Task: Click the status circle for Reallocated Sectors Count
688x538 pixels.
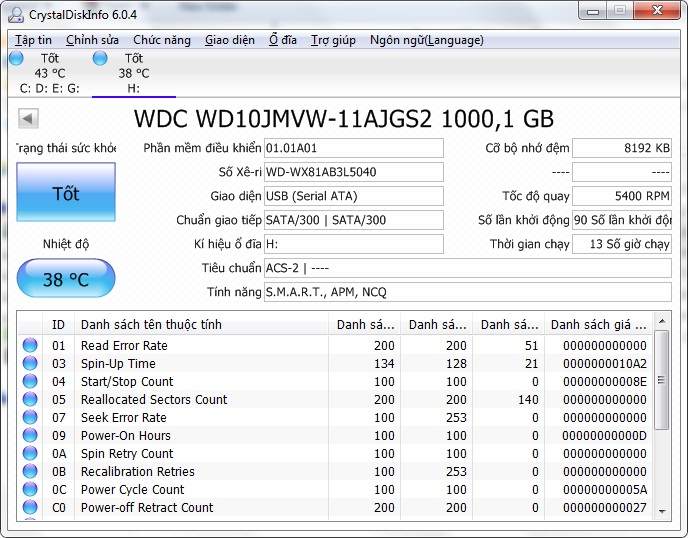Action: pos(30,399)
